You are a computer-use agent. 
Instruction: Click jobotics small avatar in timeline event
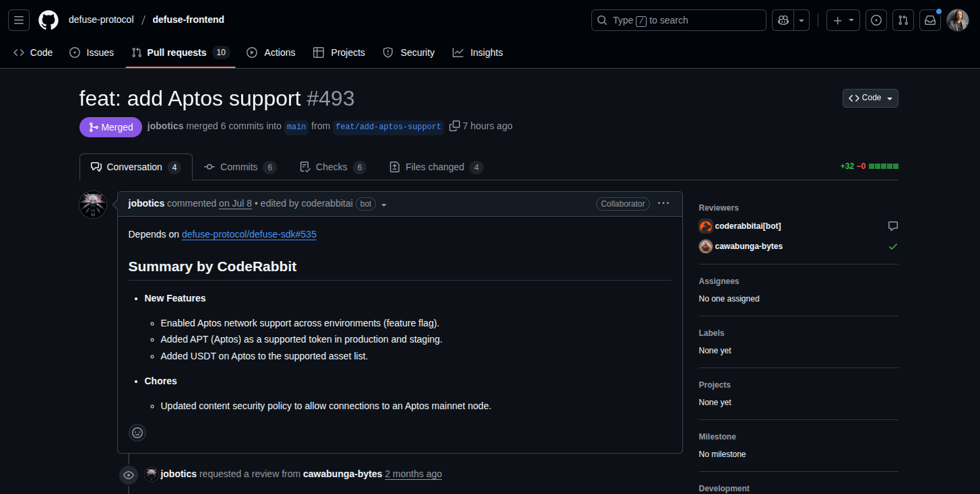pyautogui.click(x=152, y=474)
